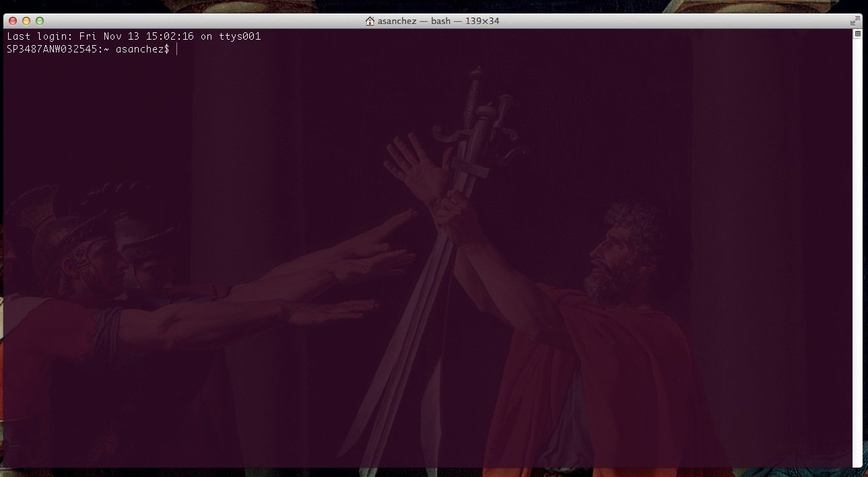Click the home folder icon in title bar
868x477 pixels.
tap(370, 21)
